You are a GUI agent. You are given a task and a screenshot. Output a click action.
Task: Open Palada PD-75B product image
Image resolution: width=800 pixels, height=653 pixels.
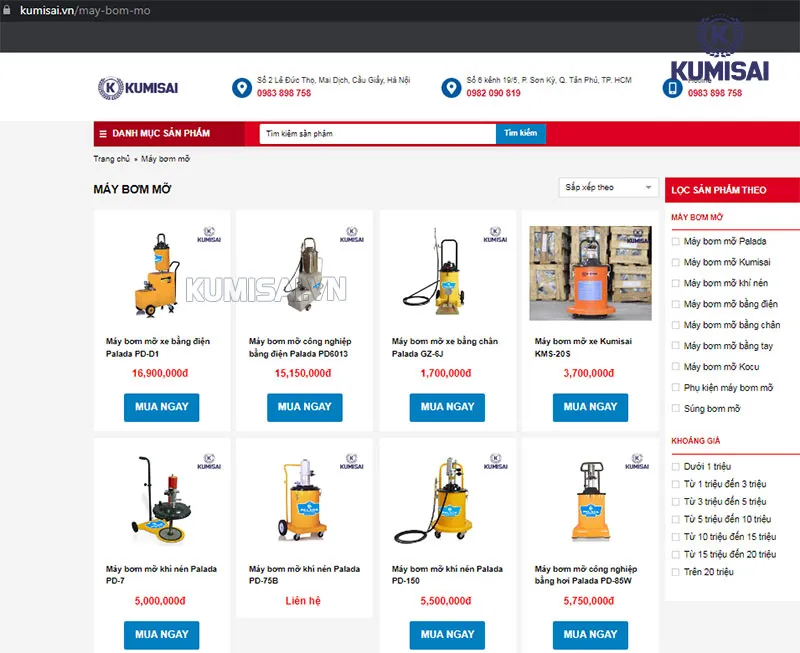click(x=305, y=500)
